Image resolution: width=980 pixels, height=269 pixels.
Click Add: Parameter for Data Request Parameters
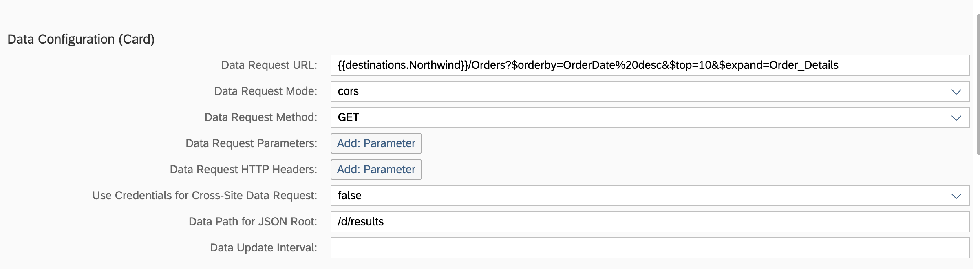point(375,143)
